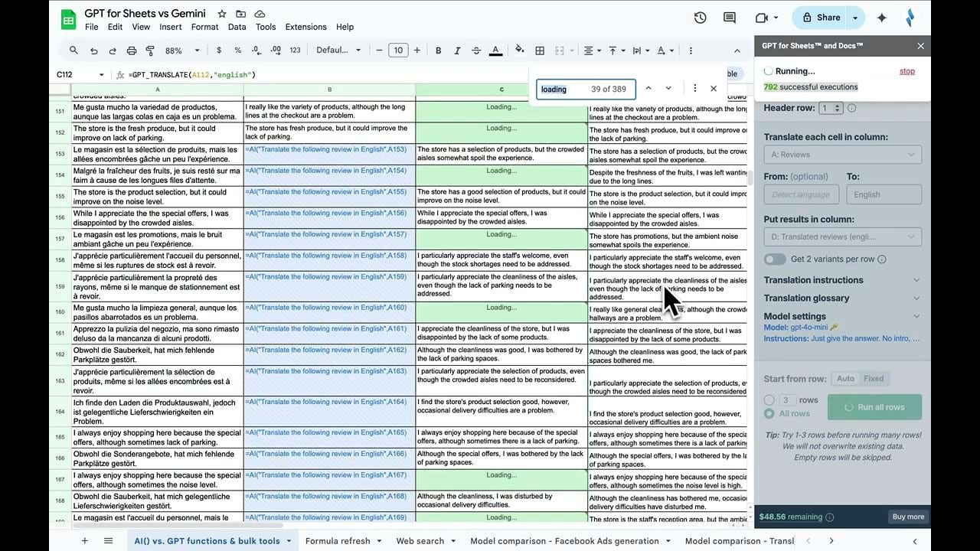Open the Data menu
The width and height of the screenshot is (980, 551).
tap(237, 27)
